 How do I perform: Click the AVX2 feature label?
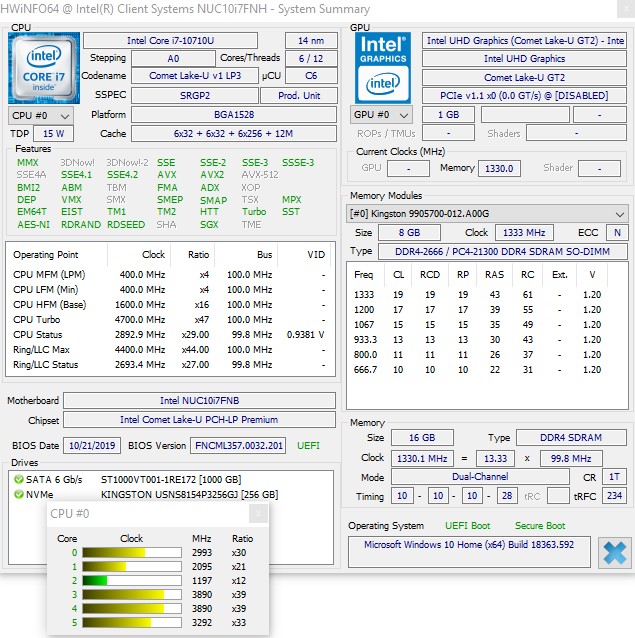212,175
